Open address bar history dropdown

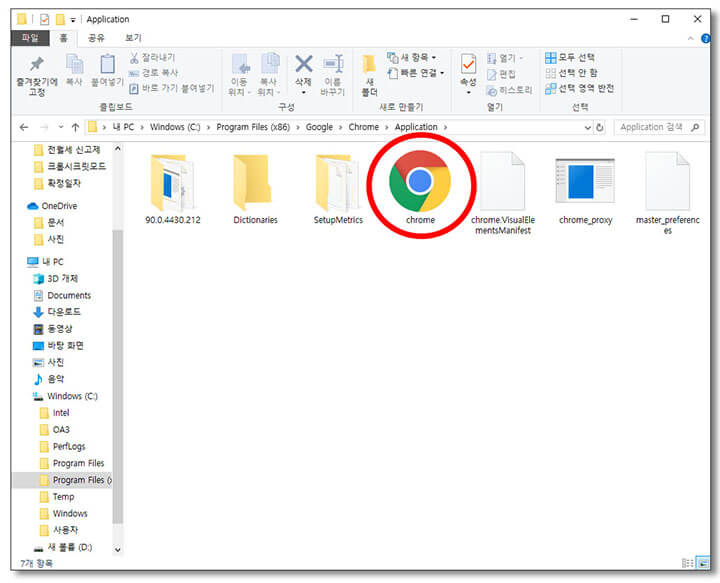click(x=588, y=127)
